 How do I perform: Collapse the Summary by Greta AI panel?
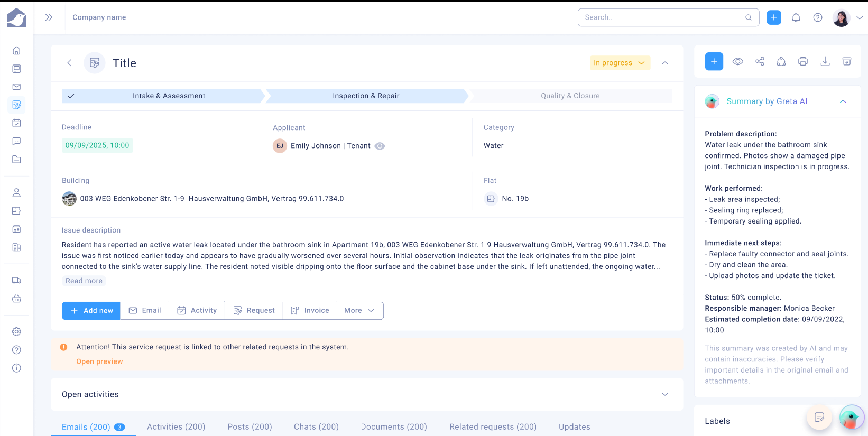843,101
